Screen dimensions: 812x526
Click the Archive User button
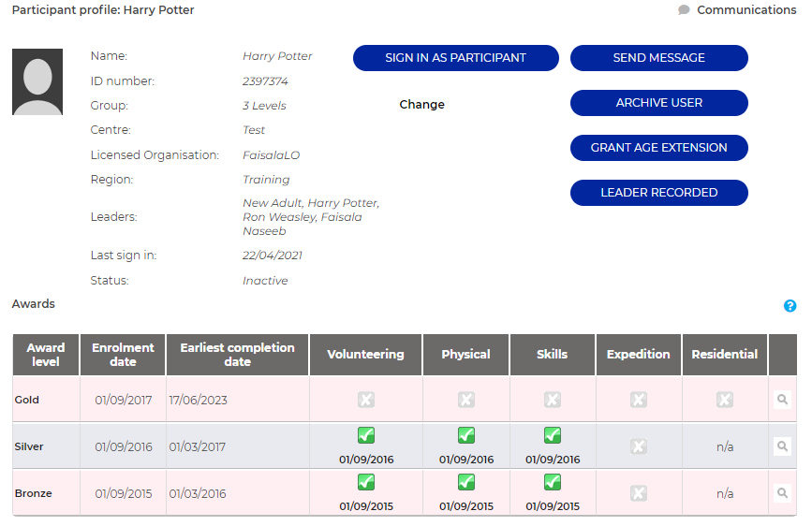658,103
